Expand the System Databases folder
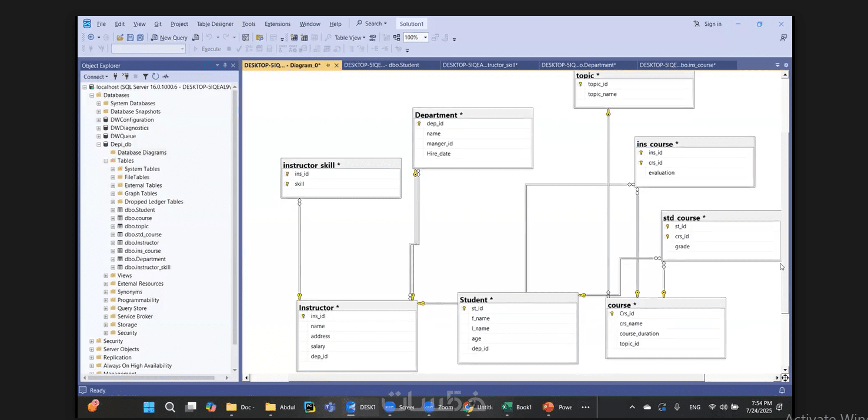Viewport: 868px width, 420px height. [x=99, y=104]
